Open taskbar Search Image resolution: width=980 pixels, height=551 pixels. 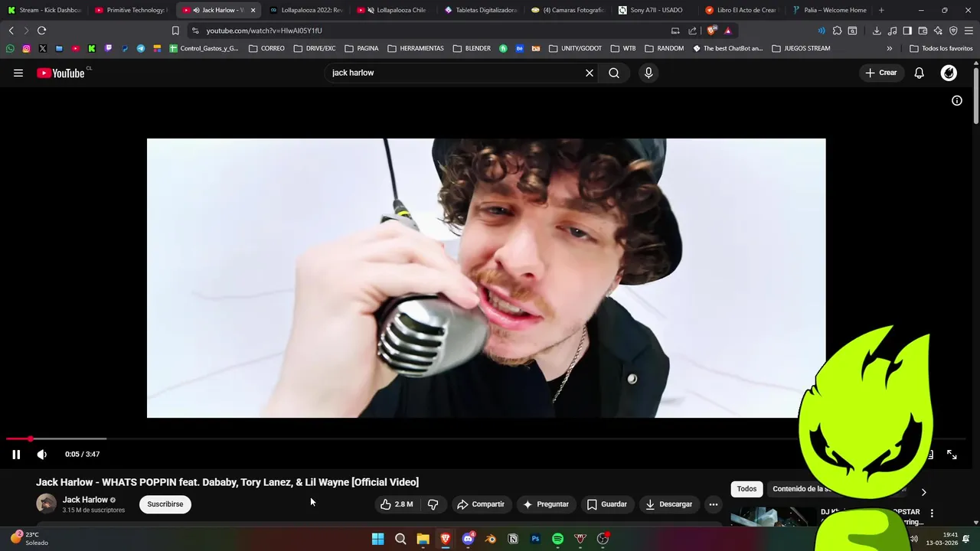tap(400, 539)
